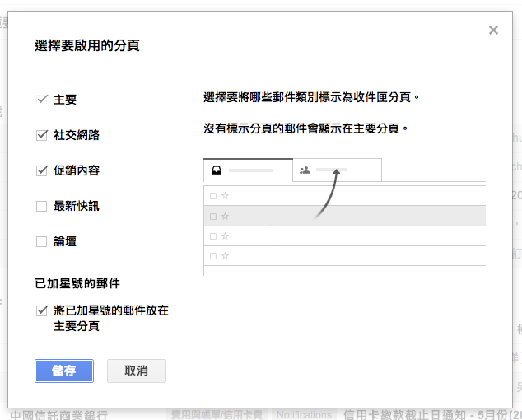Click the 選擇要啟用的分頁 dialog title

(87, 45)
